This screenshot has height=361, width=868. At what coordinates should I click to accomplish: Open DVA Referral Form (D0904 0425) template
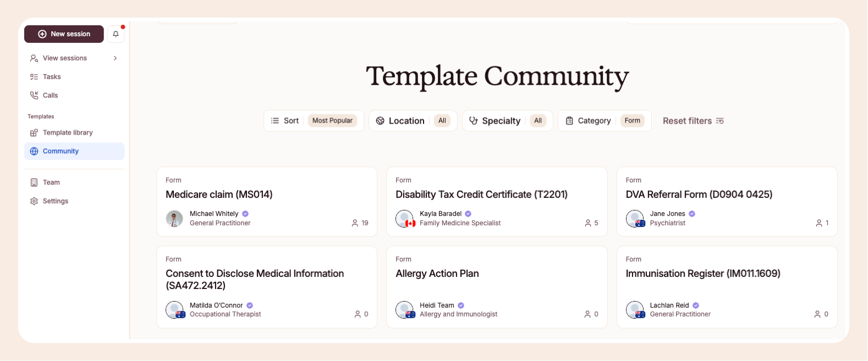pos(727,202)
